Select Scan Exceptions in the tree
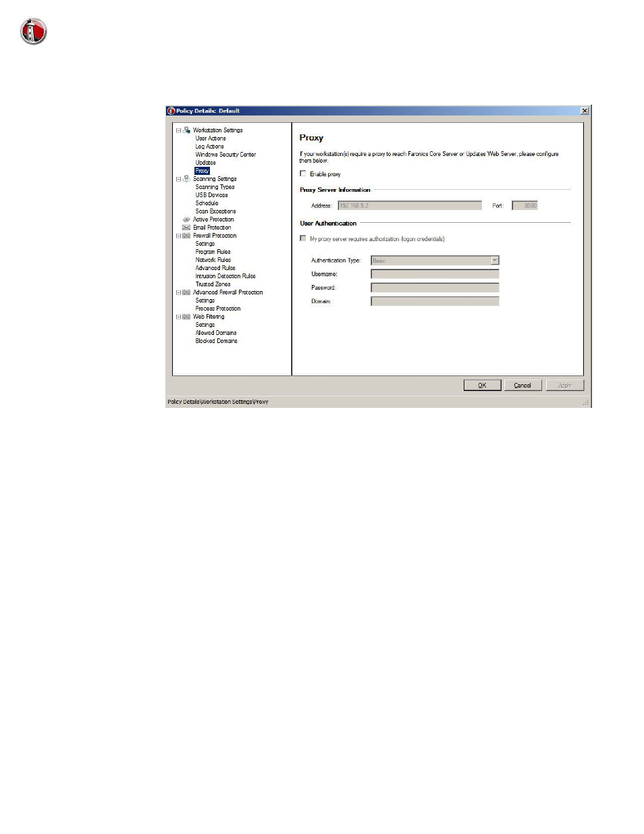 click(215, 211)
